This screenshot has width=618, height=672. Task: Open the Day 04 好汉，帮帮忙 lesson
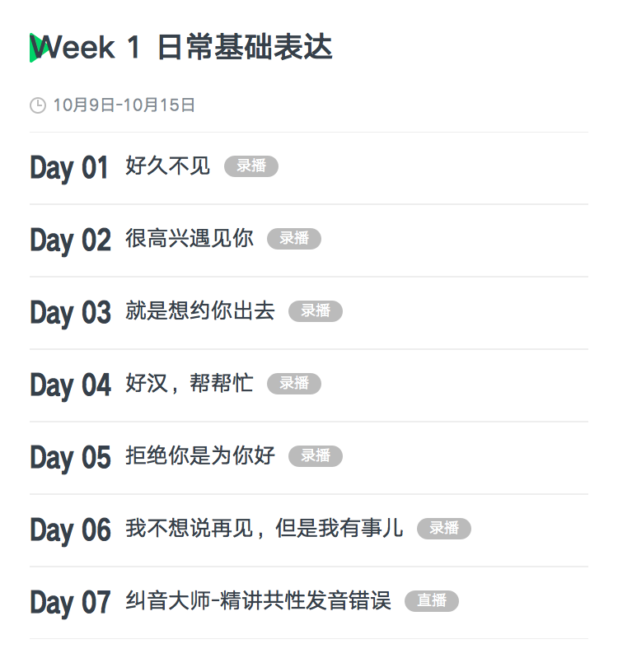click(x=309, y=385)
